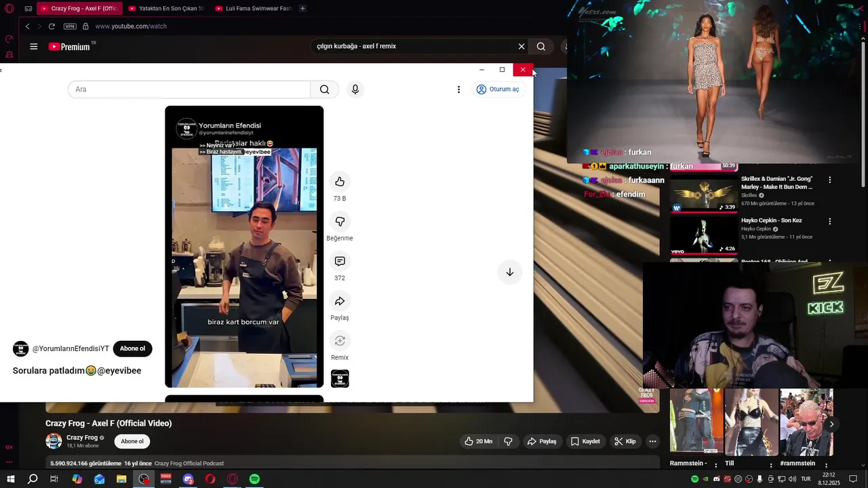The image size is (868, 488).
Task: Click the Oturum aç sign-in button
Action: [x=498, y=89]
